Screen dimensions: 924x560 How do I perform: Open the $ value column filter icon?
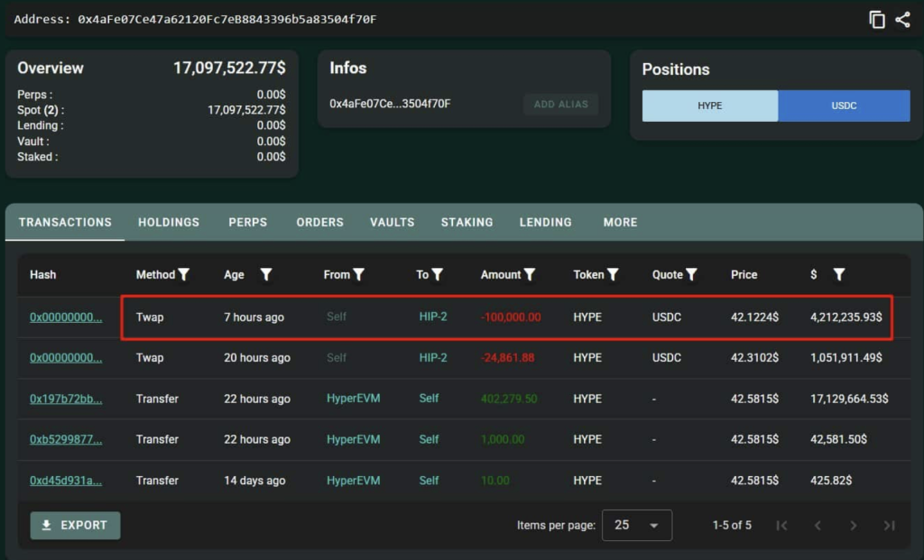(x=839, y=274)
